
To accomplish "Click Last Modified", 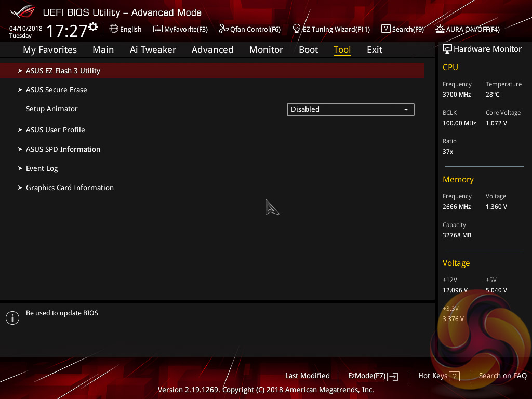I will click(x=308, y=376).
